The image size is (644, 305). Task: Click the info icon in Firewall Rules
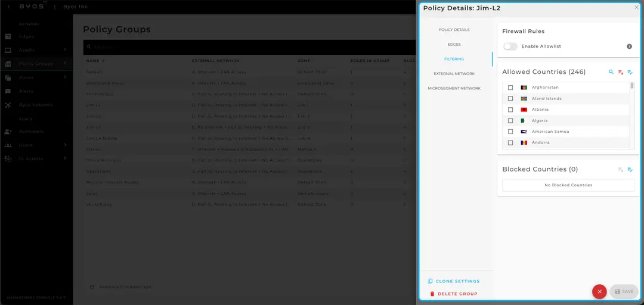tap(629, 46)
